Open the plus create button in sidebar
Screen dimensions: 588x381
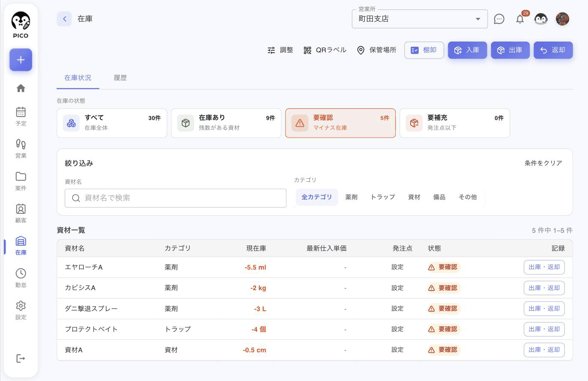pyautogui.click(x=21, y=60)
